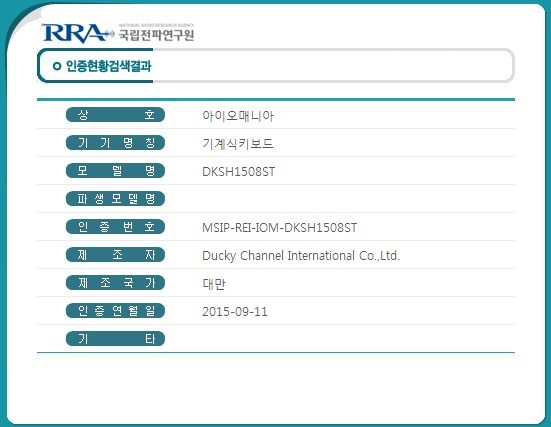Select the 기계식키보드 device name value

pyautogui.click(x=238, y=144)
